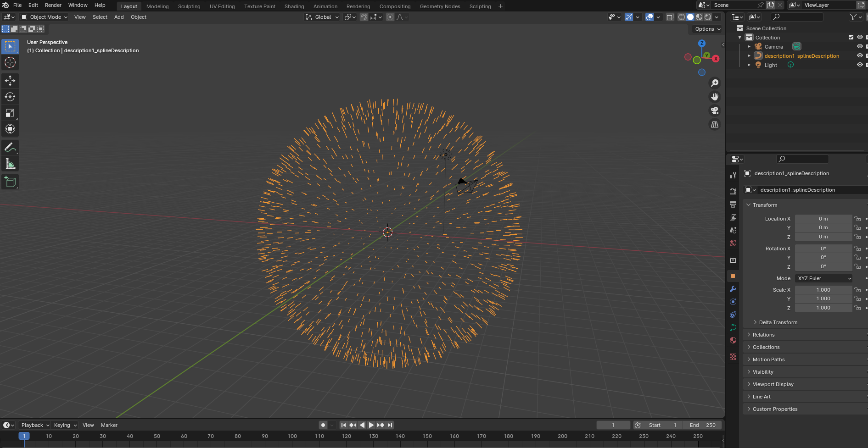Uncheck Collection exclude checkbox

point(851,37)
